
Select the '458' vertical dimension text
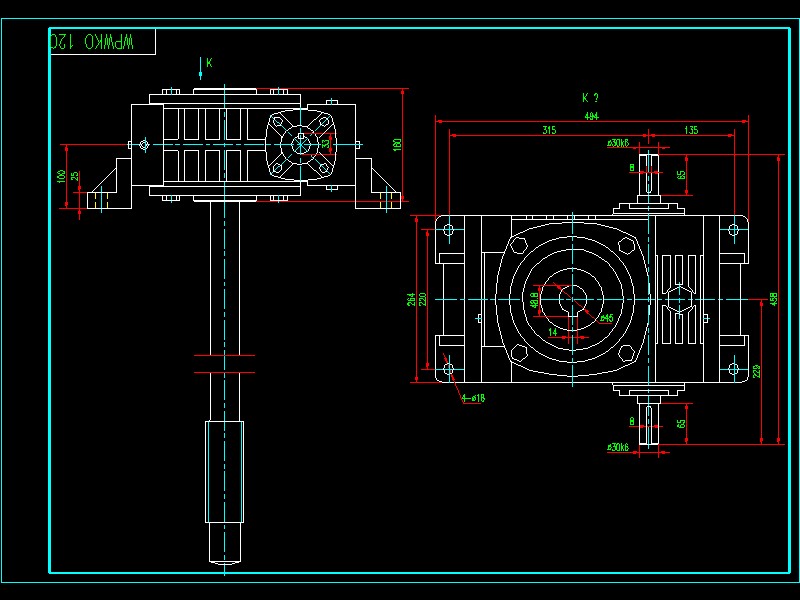point(773,299)
